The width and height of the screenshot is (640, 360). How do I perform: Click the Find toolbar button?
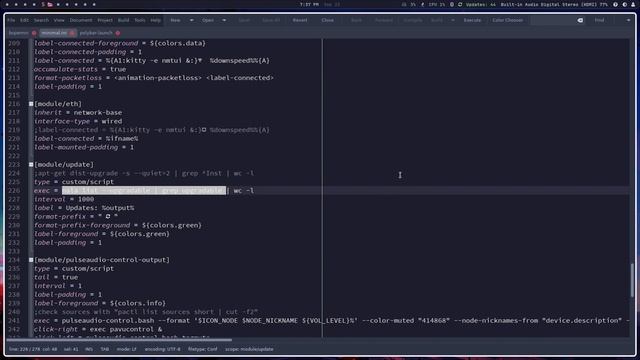[599, 20]
